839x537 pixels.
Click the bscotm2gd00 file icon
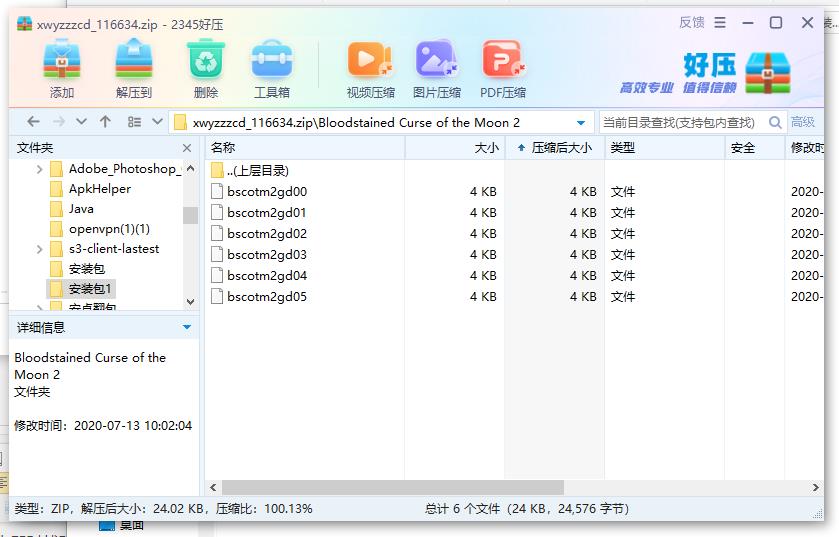click(x=217, y=191)
